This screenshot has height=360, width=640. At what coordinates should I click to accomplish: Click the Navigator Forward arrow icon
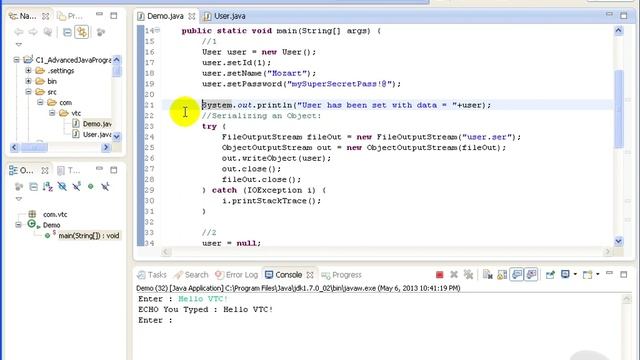click(33, 32)
